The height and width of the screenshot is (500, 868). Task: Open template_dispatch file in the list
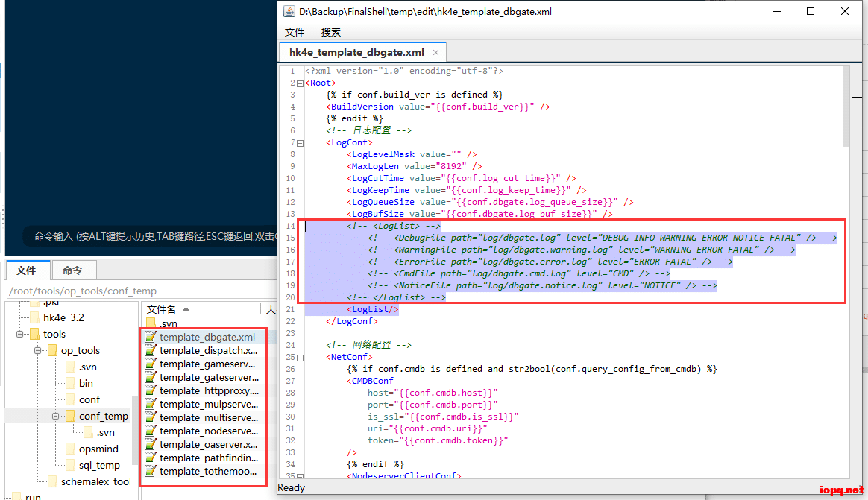tap(208, 350)
